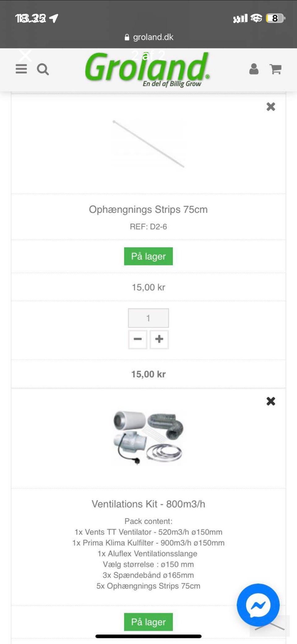
Task: Tap the groland.dk address bar
Action: pos(149,37)
